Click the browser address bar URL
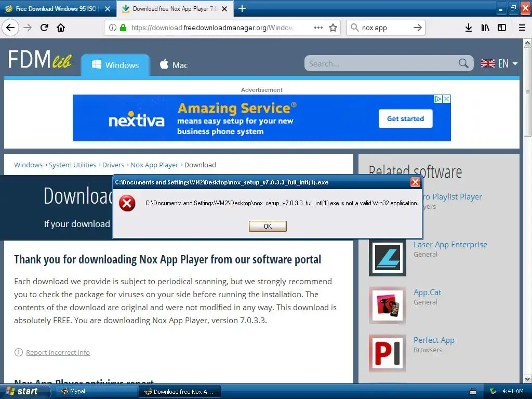The image size is (532, 399). pyautogui.click(x=212, y=28)
